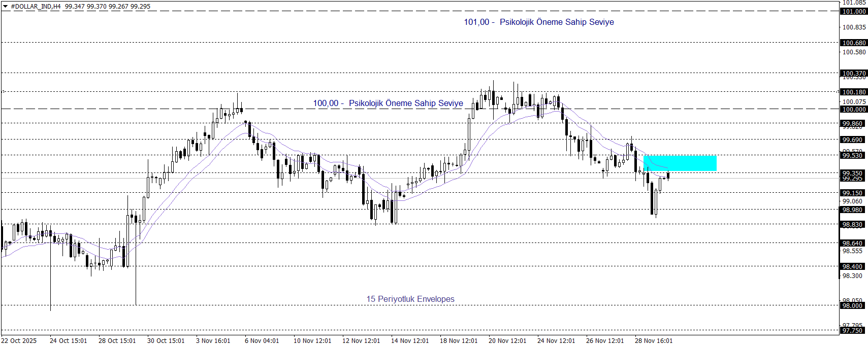Select the 18 Nov 12:01 time label
This screenshot has width=868, height=347.
pos(459,340)
